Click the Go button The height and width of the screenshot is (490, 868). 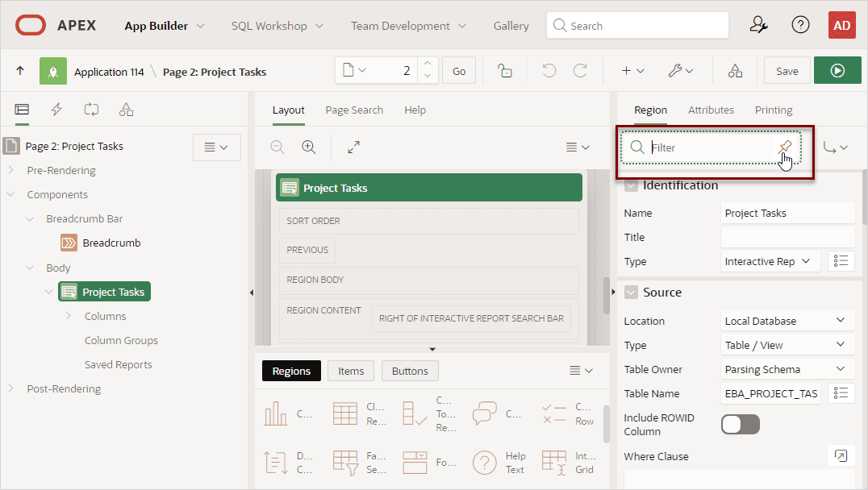(x=459, y=71)
